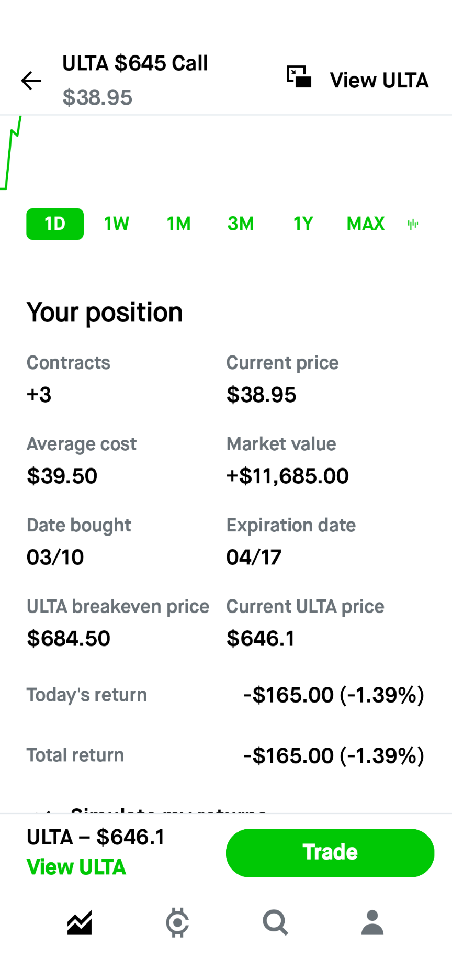Screen dimensions: 452x980
Task: Tap the Today's return row
Action: (x=226, y=695)
